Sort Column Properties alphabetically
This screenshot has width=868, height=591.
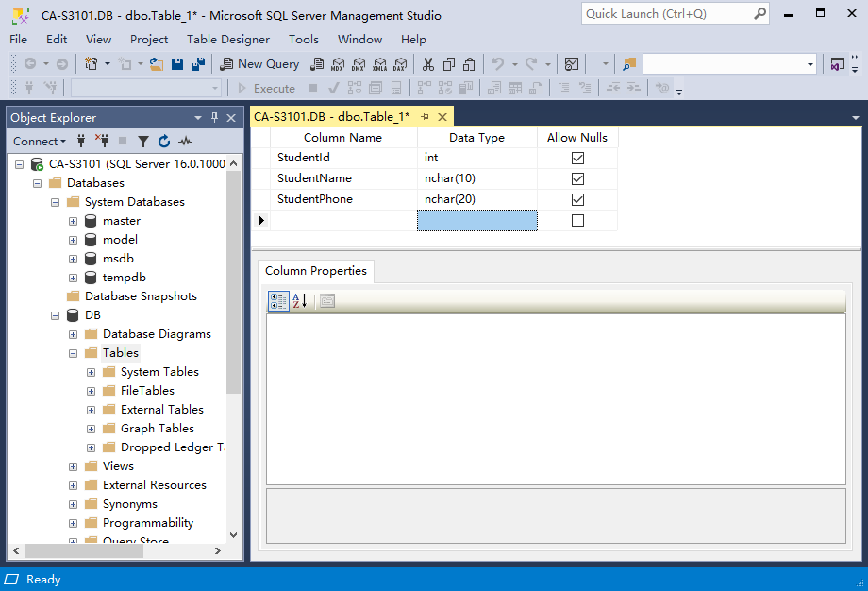[x=300, y=301]
